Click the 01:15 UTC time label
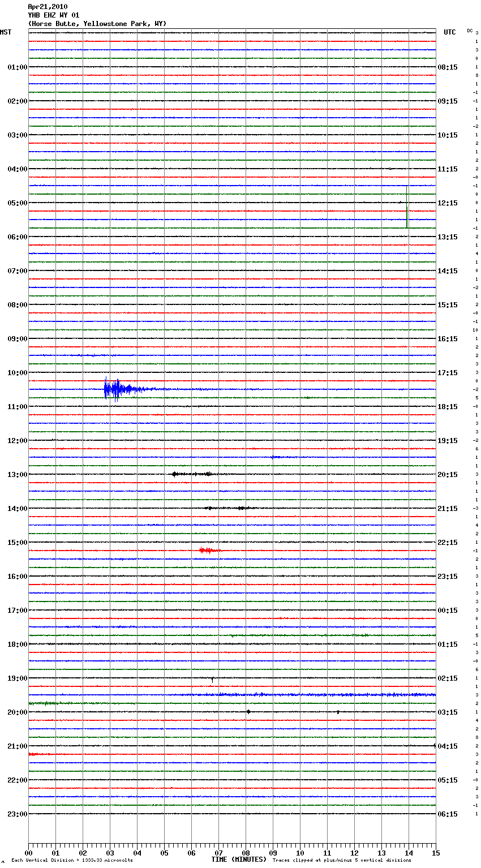The height and width of the screenshot is (868, 481). point(448,644)
